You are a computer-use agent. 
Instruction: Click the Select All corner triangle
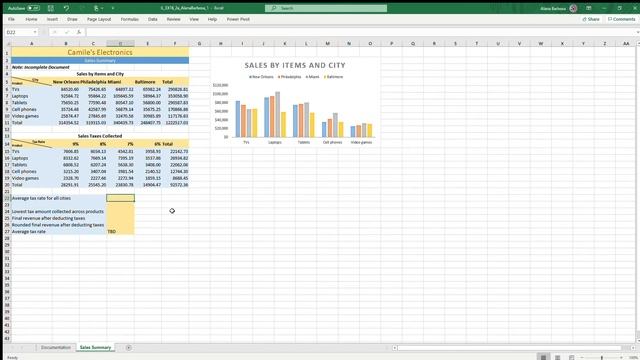(x=8, y=43)
